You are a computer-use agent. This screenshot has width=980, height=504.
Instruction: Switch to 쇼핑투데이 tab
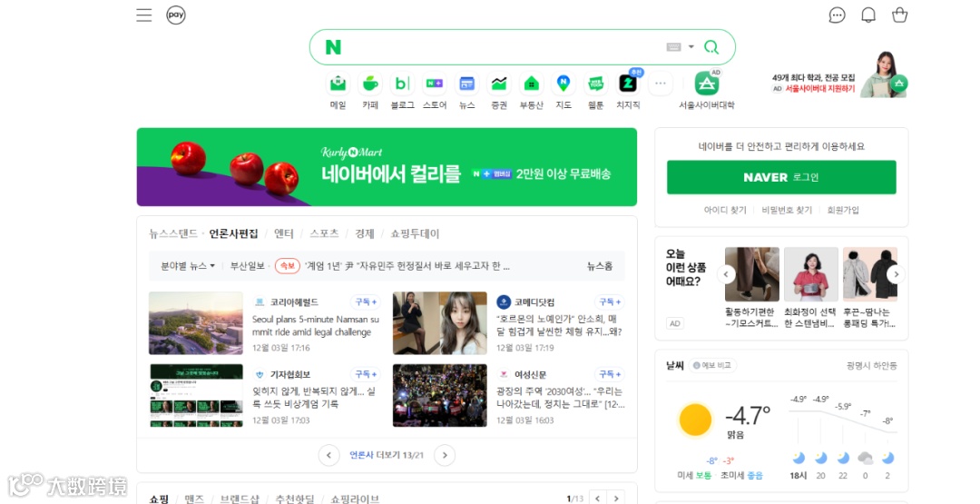pyautogui.click(x=415, y=233)
